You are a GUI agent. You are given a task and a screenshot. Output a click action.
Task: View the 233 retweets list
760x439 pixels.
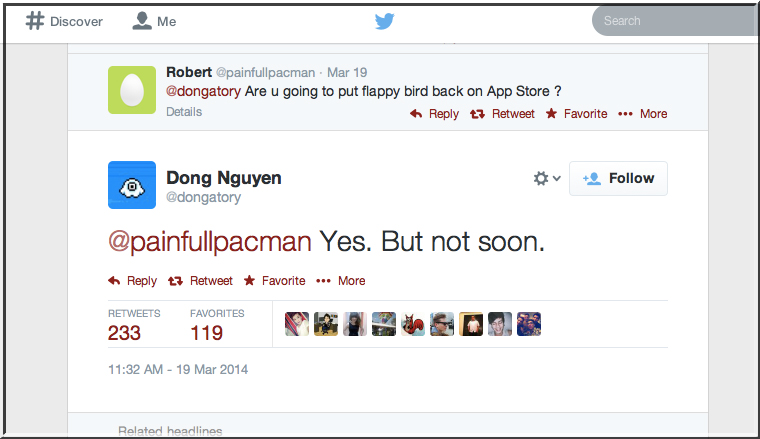(x=134, y=326)
